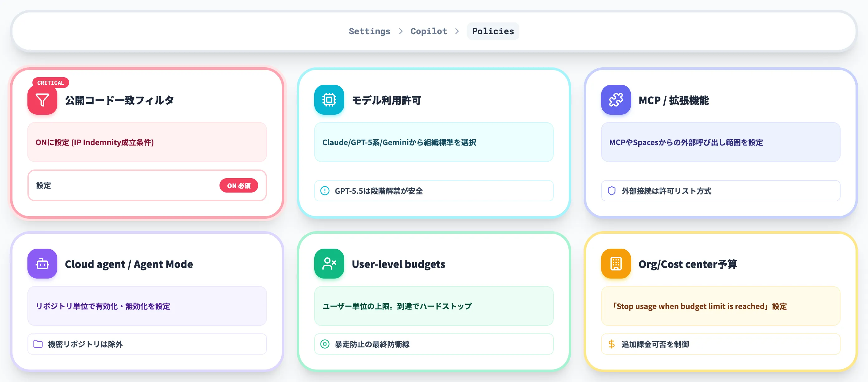Click the alert circle icon by GPT-5.5
868x382 pixels.
tap(325, 191)
